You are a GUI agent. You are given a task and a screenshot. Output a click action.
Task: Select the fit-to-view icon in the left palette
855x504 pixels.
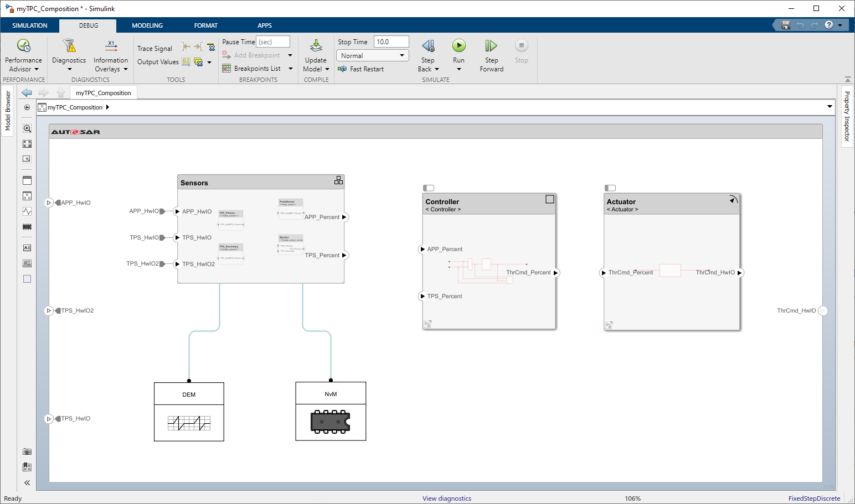point(27,143)
